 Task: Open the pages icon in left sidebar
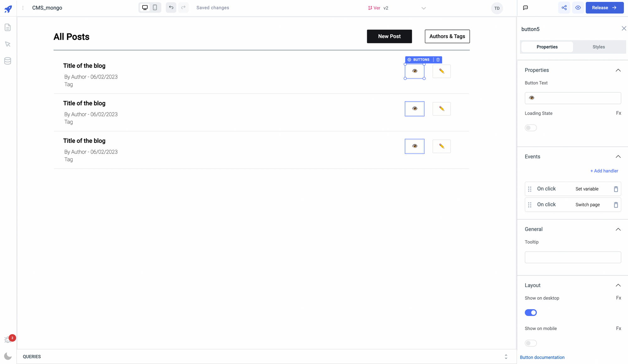8,27
